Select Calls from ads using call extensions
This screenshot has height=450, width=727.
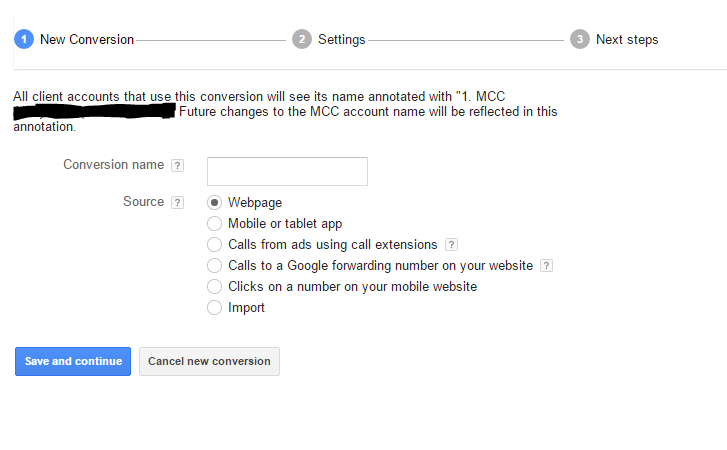point(214,245)
